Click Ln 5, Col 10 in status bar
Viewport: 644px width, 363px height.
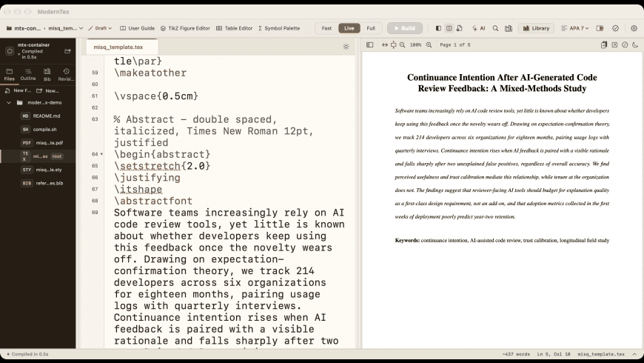[554, 354]
